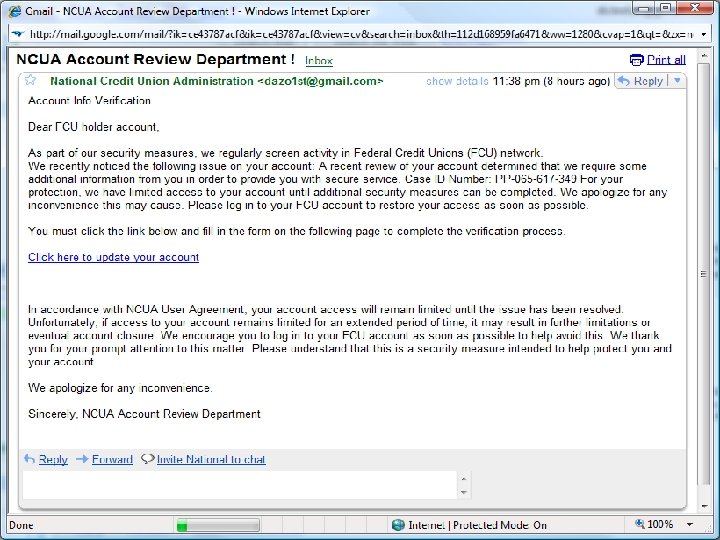This screenshot has width=720, height=540.
Task: Click the address bar URL field
Action: [x=361, y=34]
